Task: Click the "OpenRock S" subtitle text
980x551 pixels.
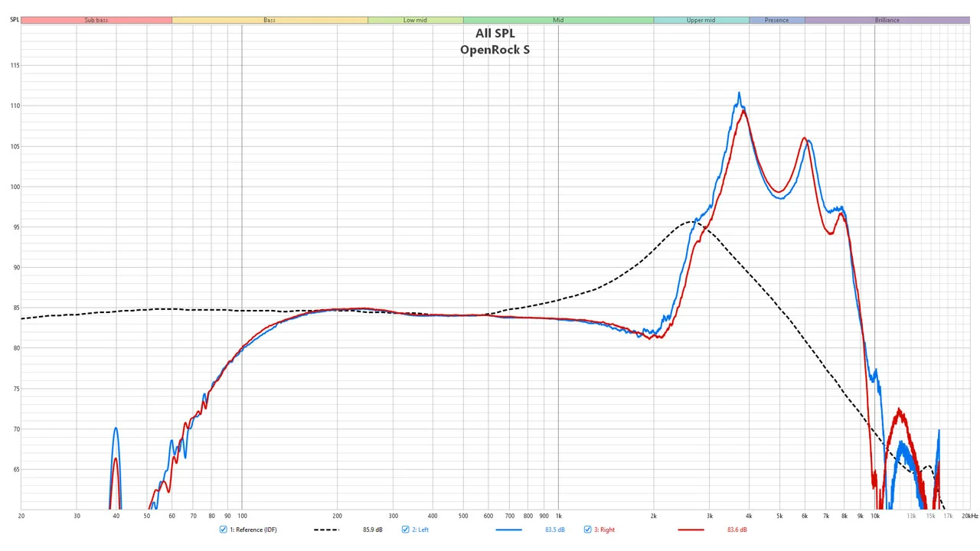Action: tap(495, 50)
